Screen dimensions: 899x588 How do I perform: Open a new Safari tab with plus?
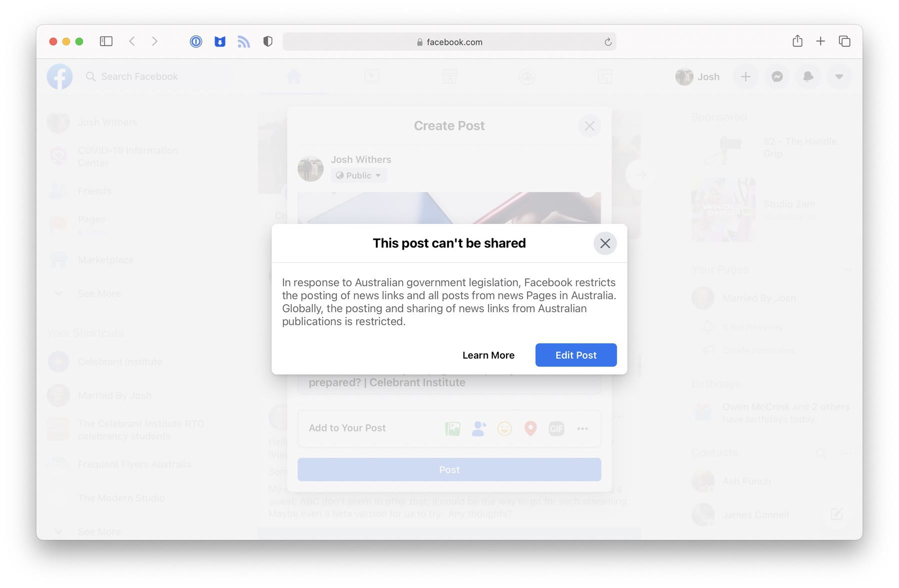(820, 41)
